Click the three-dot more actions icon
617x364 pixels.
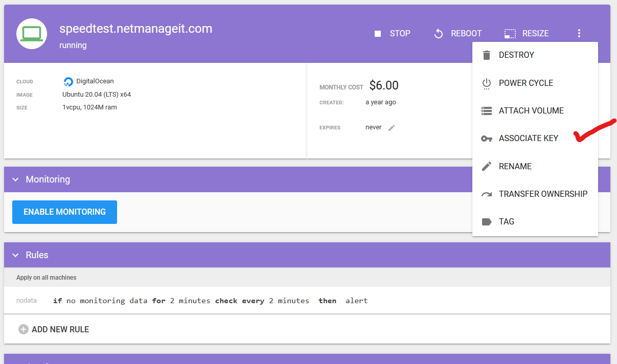point(579,34)
